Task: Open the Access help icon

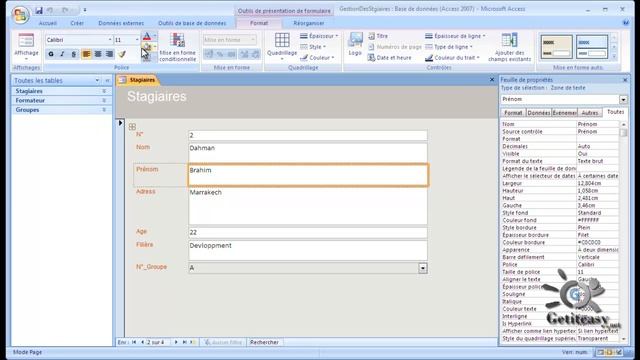Action: point(626,23)
